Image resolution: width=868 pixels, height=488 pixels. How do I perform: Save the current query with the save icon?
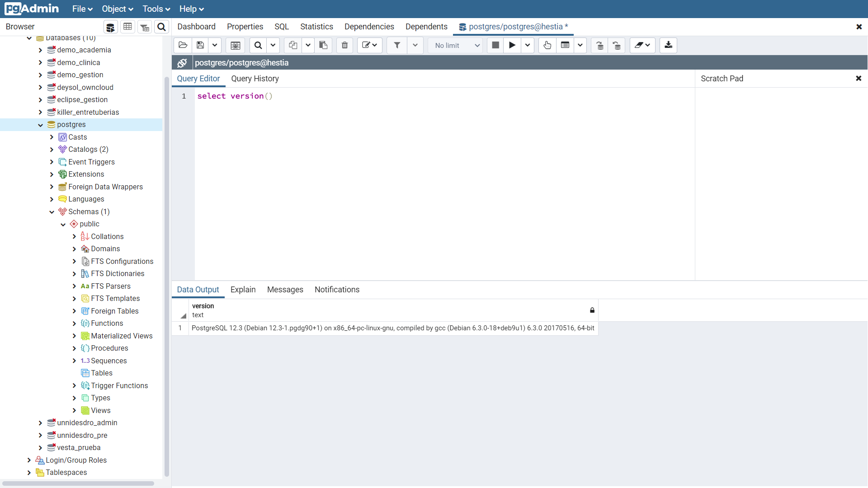coord(200,45)
